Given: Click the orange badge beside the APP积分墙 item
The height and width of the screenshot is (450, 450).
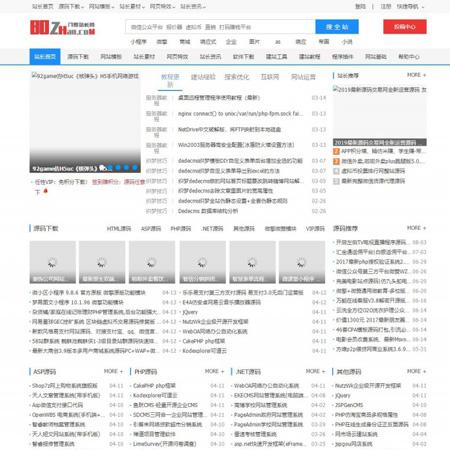Looking at the screenshot, I should [336, 151].
